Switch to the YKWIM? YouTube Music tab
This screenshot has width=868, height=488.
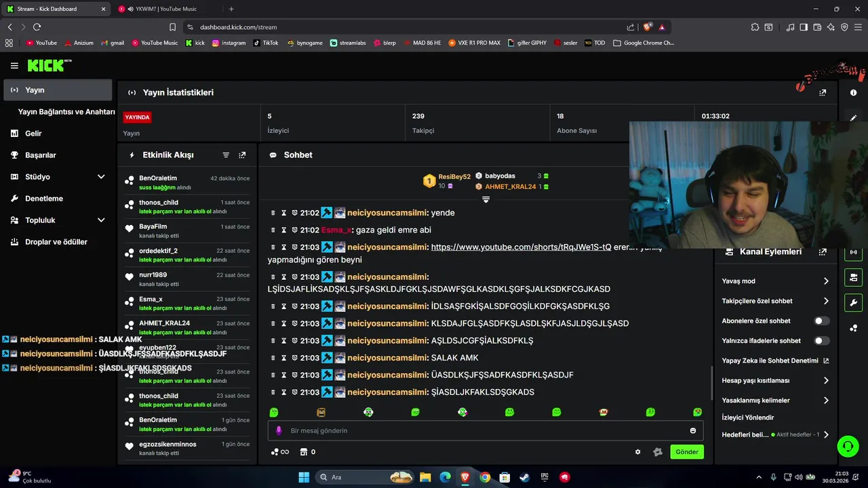pyautogui.click(x=165, y=9)
